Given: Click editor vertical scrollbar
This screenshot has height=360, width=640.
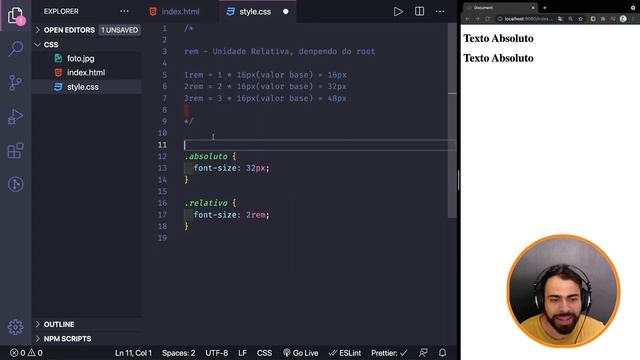Looking at the screenshot, I should (452, 120).
